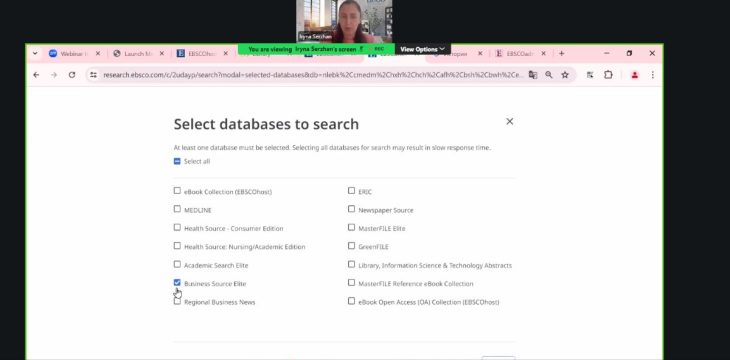730x360 pixels.
Task: Tick the ERIC database checkbox
Action: [351, 190]
